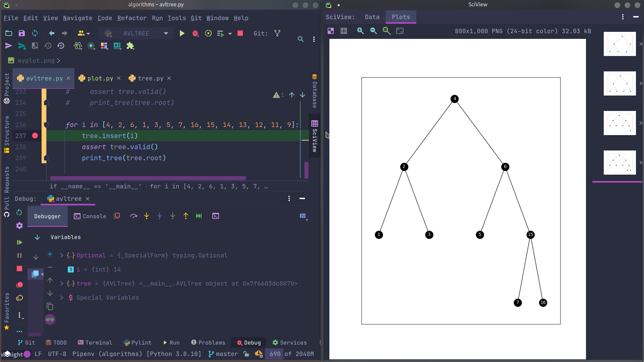Open the project folder icon

click(9, 33)
